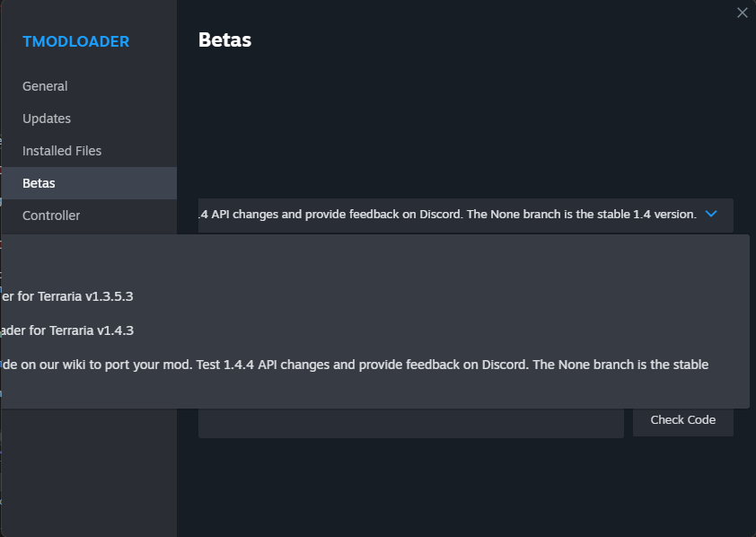
Task: Switch to the Updates section
Action: tap(46, 119)
